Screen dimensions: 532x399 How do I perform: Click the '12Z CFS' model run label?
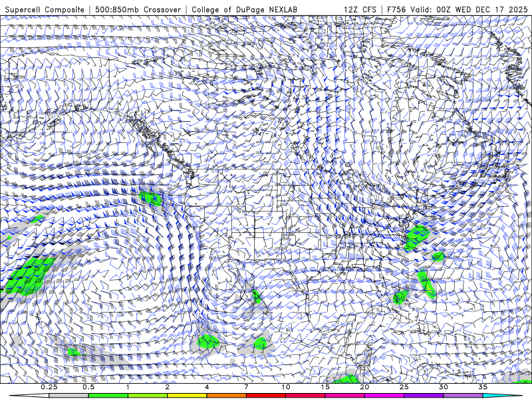[360, 9]
